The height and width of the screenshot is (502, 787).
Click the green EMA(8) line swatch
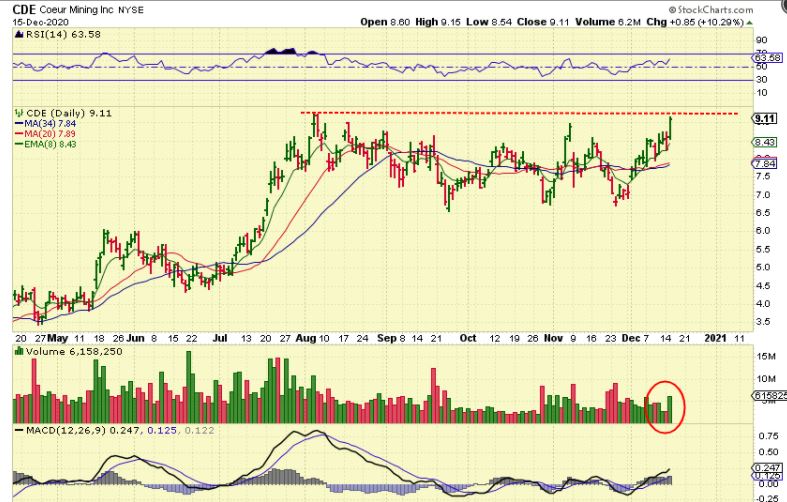click(19, 144)
